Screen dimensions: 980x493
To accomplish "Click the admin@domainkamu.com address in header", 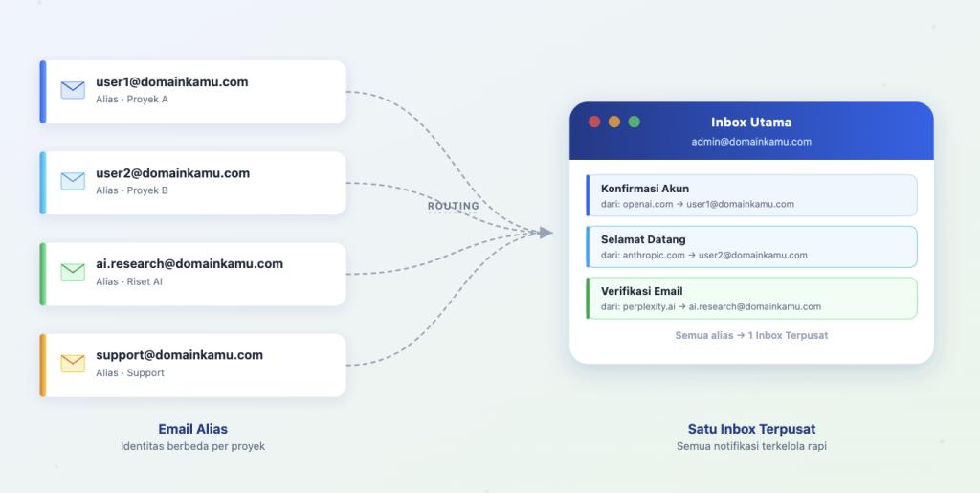I will tap(751, 142).
